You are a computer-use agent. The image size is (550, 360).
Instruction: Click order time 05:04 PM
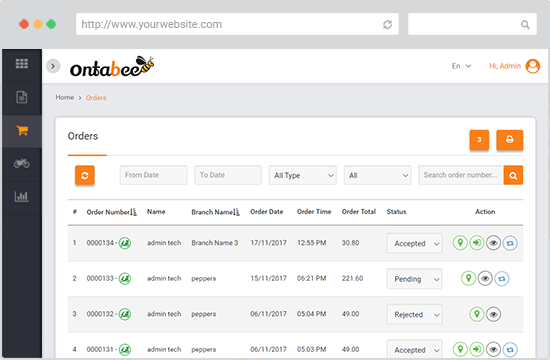coord(311,314)
